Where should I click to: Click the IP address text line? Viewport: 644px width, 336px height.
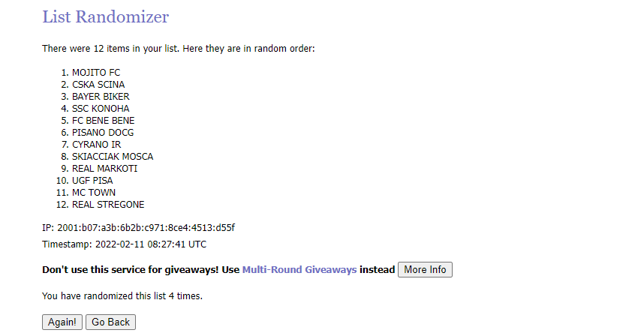click(143, 227)
